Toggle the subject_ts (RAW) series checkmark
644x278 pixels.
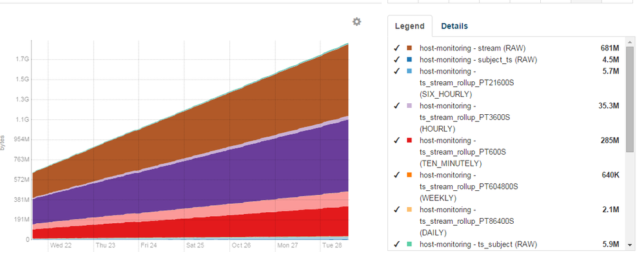point(396,59)
